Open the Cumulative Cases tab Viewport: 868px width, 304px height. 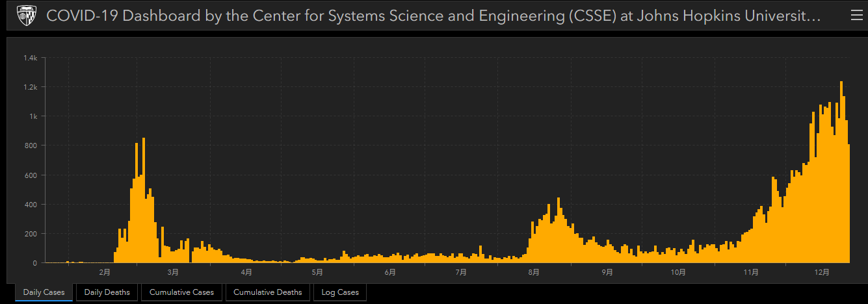pyautogui.click(x=181, y=292)
